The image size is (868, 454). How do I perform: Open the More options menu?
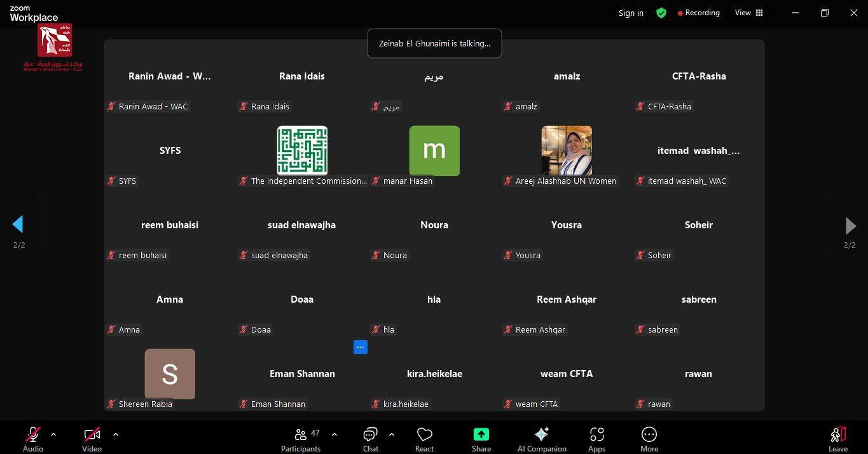[x=649, y=439]
